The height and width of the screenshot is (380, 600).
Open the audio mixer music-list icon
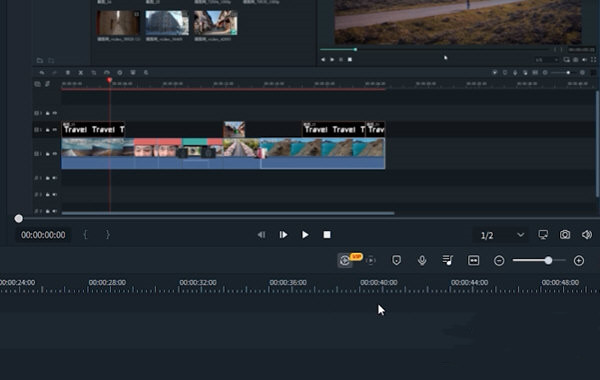coord(447,260)
